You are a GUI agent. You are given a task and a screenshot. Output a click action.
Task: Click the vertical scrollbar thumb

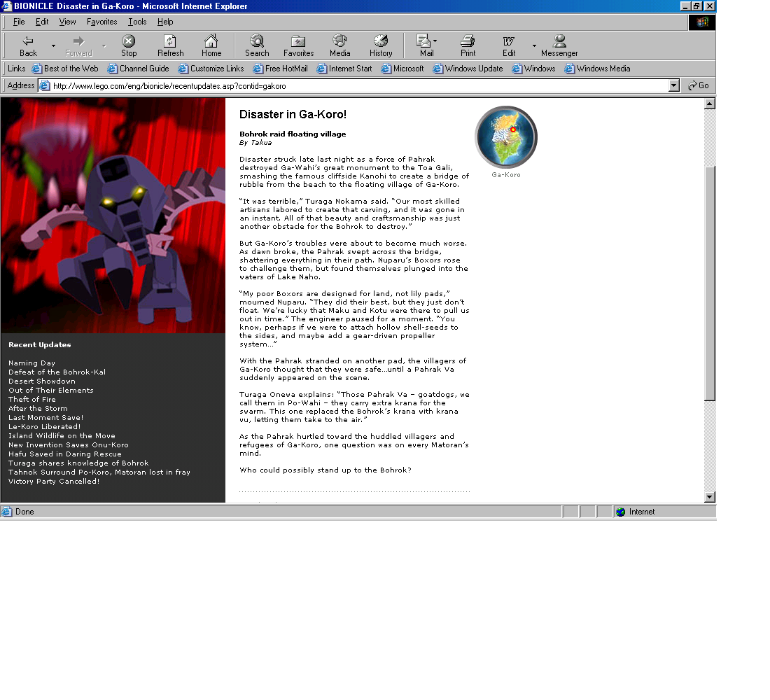[x=709, y=284]
